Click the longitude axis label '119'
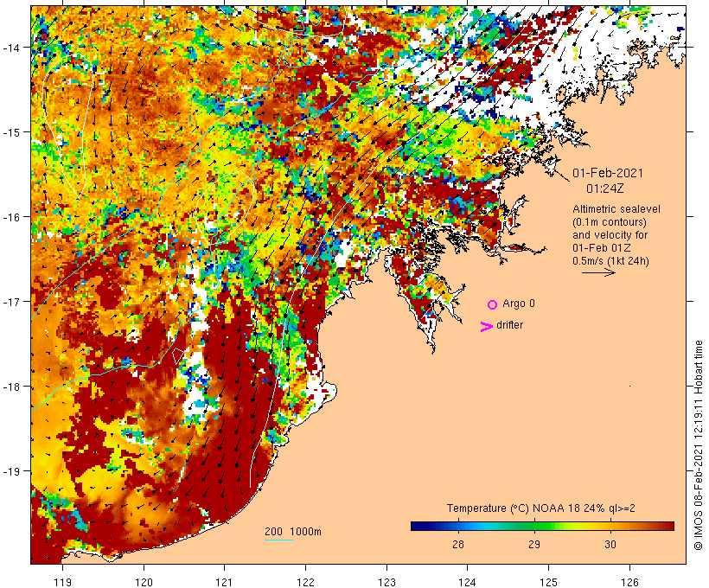Image resolution: width=709 pixels, height=588 pixels. tap(62, 582)
